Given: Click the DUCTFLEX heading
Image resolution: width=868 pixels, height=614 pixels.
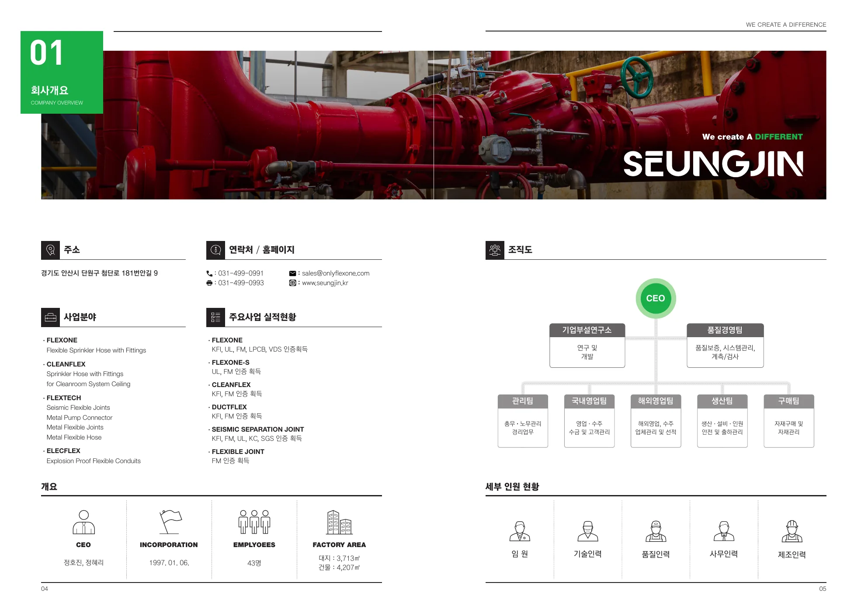Looking at the screenshot, I should coord(229,407).
